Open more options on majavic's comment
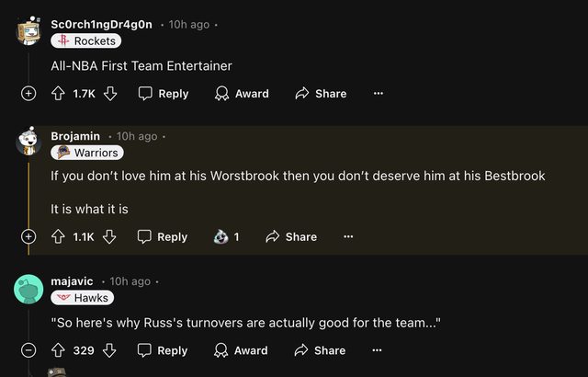The height and width of the screenshot is (377, 588). pyautogui.click(x=378, y=350)
